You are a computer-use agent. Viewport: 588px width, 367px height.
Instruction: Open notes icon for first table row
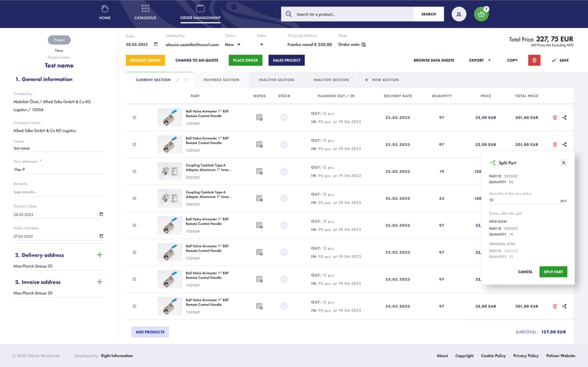[x=260, y=118]
